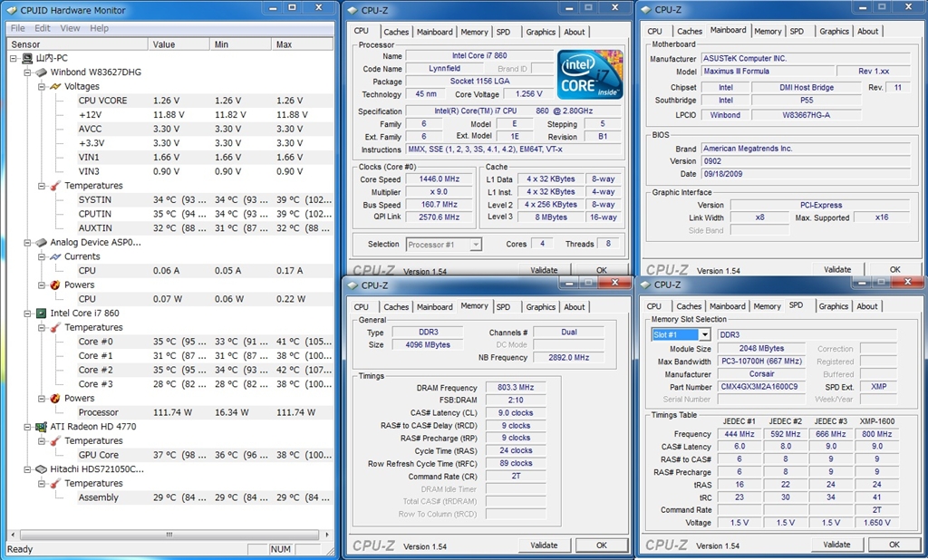
Task: Click the Winbond W83627DHG chip icon
Action: [41, 72]
